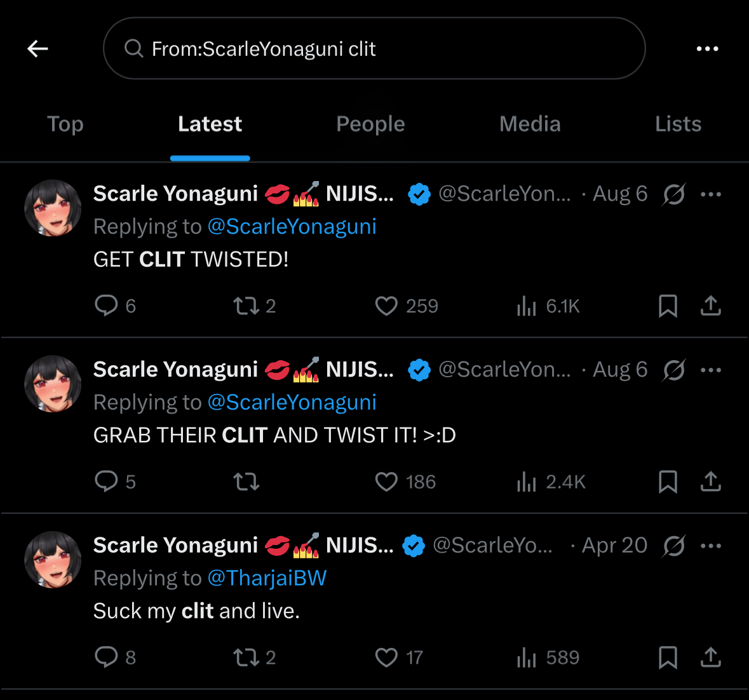The height and width of the screenshot is (700, 749).
Task: Like the post with 186 likes
Action: pyautogui.click(x=386, y=481)
